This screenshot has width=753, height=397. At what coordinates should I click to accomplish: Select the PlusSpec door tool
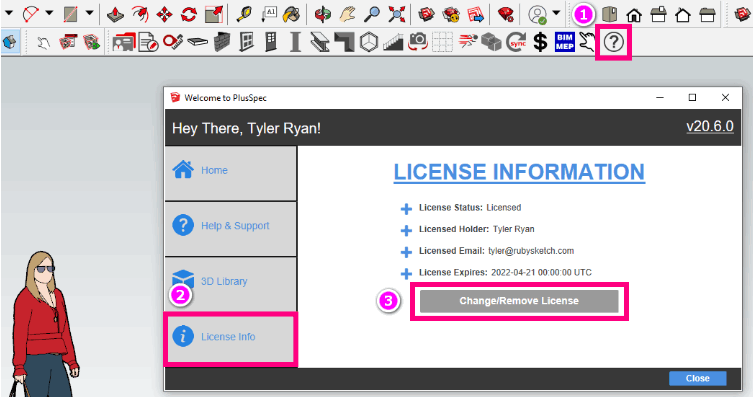(271, 42)
